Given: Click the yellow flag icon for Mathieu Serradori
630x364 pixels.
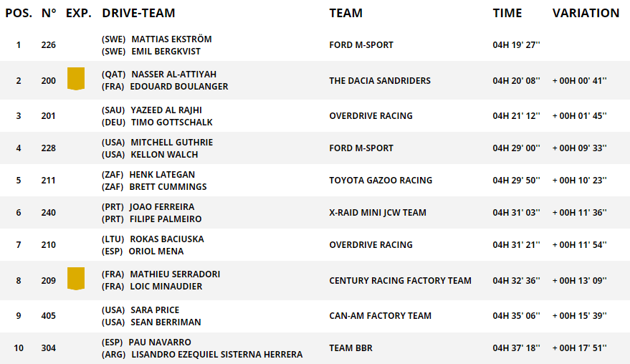Looking at the screenshot, I should click(x=76, y=279).
